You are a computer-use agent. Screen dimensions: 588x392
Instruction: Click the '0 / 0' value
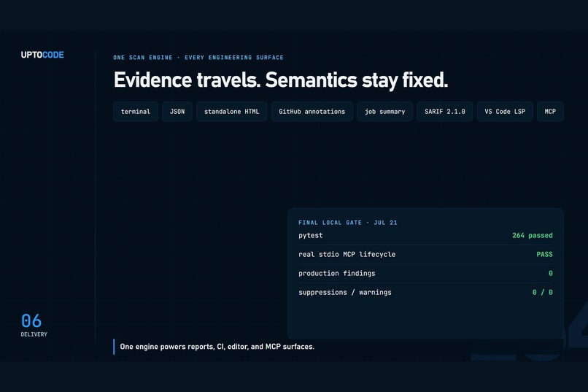(x=542, y=292)
